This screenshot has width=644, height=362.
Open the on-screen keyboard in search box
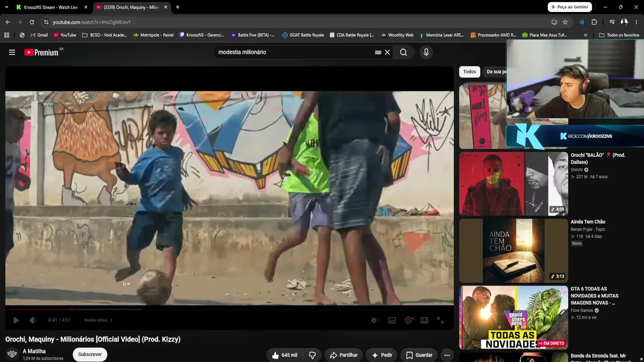[x=378, y=52]
